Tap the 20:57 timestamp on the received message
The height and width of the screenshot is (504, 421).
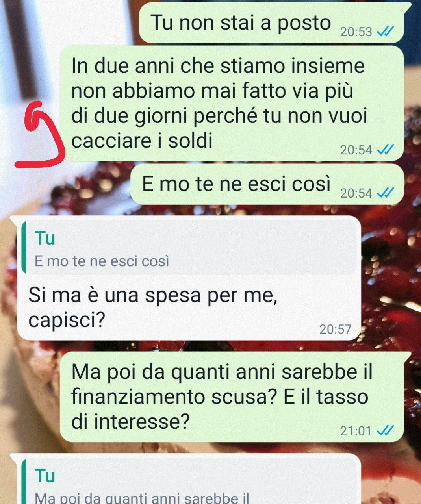(x=335, y=329)
